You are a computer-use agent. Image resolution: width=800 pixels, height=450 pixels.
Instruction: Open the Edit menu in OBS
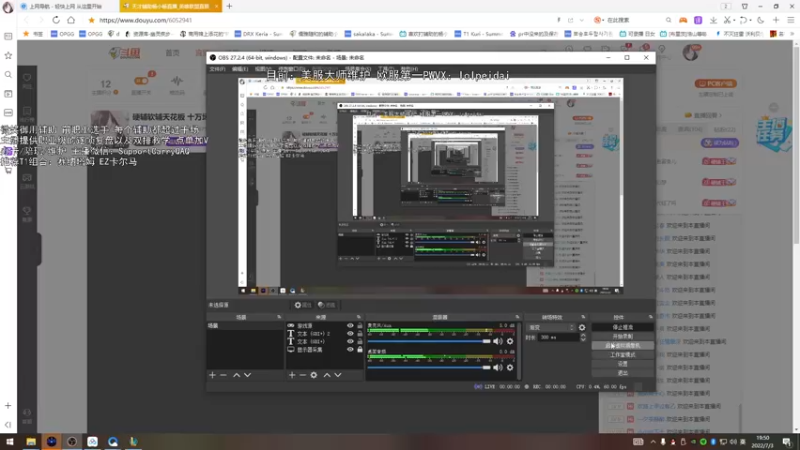pos(240,69)
